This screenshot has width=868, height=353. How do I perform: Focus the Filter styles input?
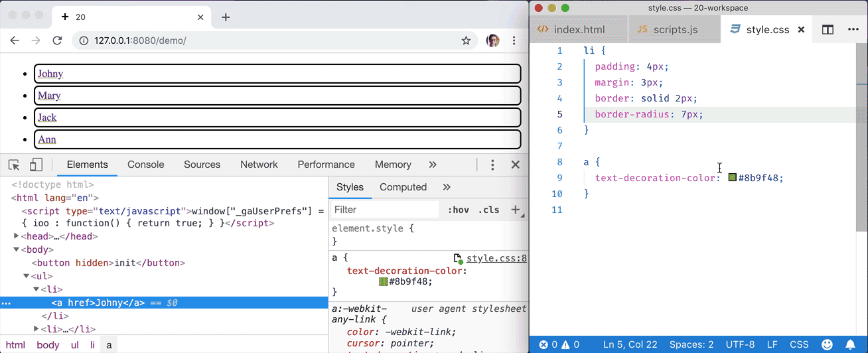coord(384,210)
